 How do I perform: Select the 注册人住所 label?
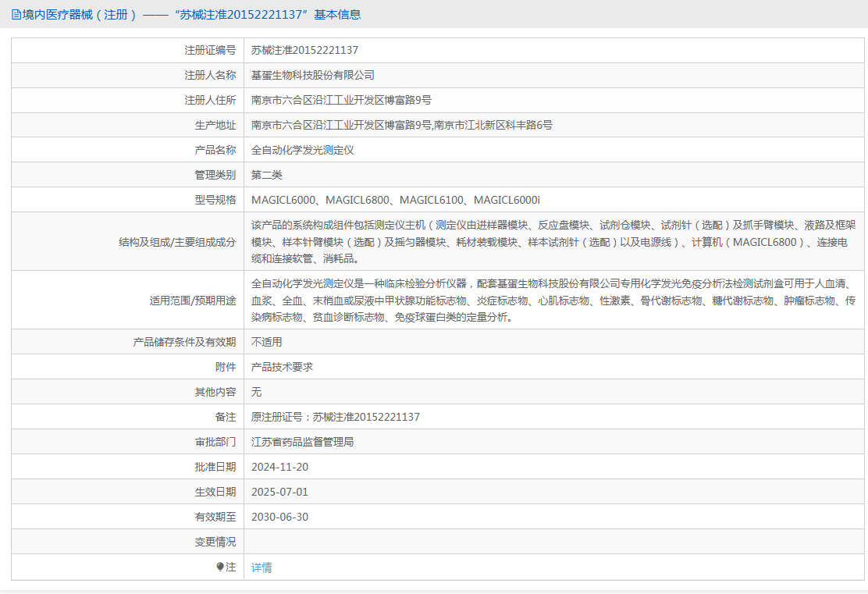click(x=210, y=100)
